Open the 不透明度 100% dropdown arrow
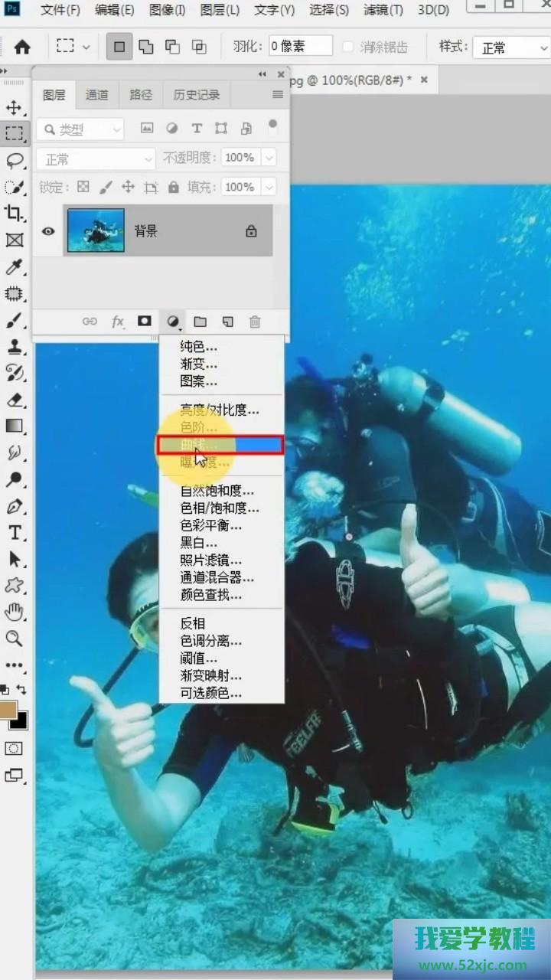The image size is (551, 980). [269, 158]
